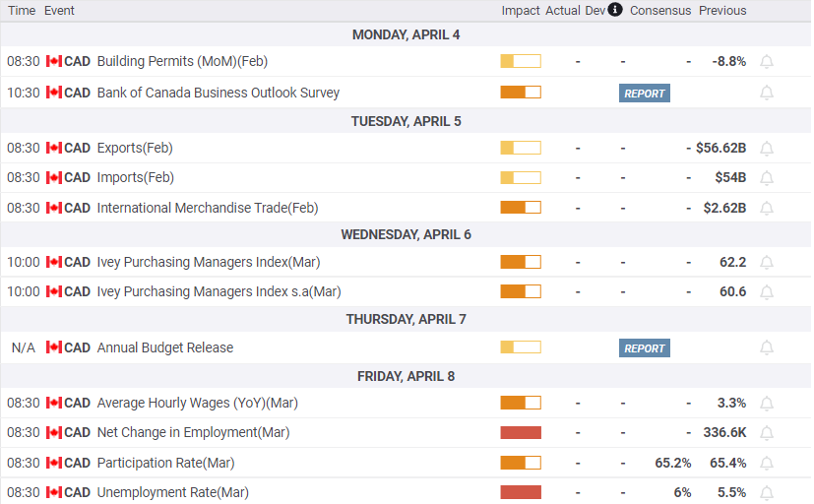Enable bell for Ivey PMI s.a(Mar)

(766, 292)
